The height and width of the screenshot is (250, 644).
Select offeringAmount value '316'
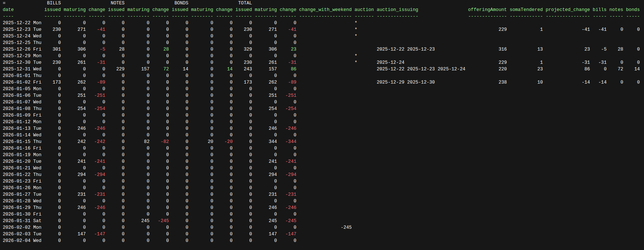coord(503,49)
